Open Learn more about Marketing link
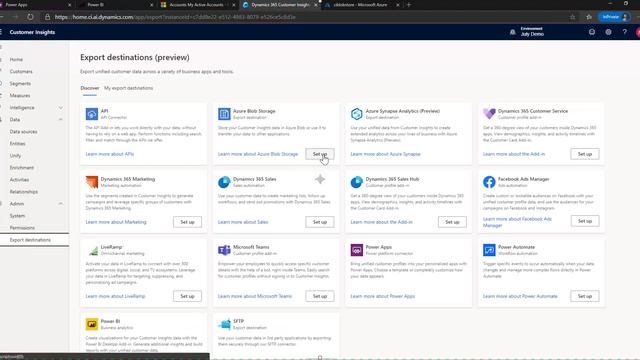640x360 pixels. coord(116,222)
